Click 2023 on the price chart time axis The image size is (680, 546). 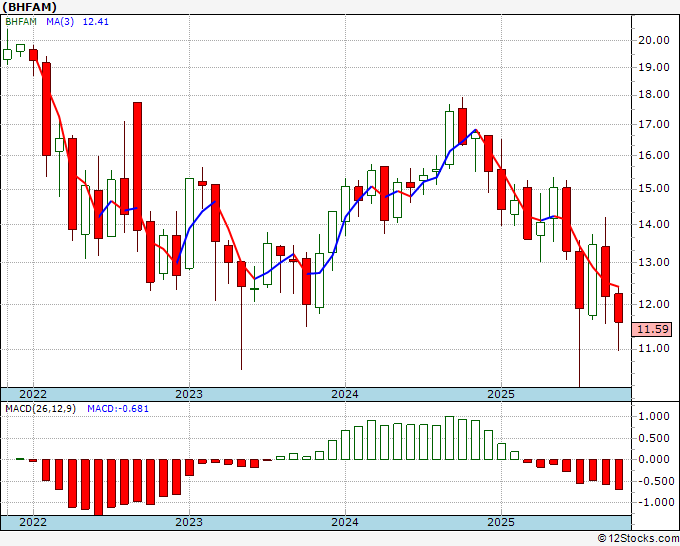pyautogui.click(x=189, y=394)
